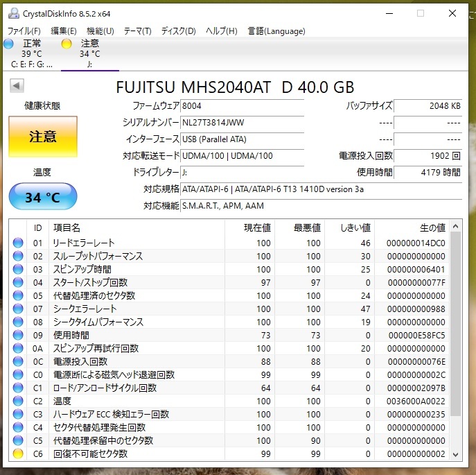Click blue status icon of row 02 スループットパフォーマンス
Viewport: 476px width, 475px height.
pyautogui.click(x=18, y=256)
